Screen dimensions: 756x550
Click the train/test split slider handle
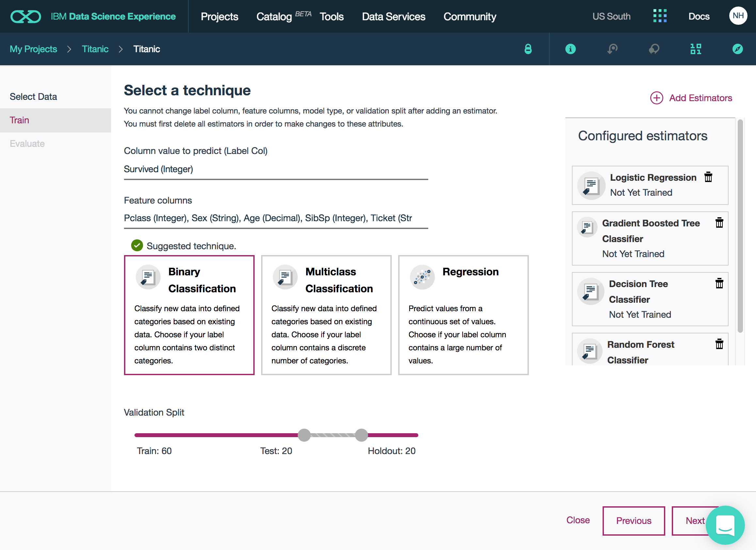(x=304, y=435)
